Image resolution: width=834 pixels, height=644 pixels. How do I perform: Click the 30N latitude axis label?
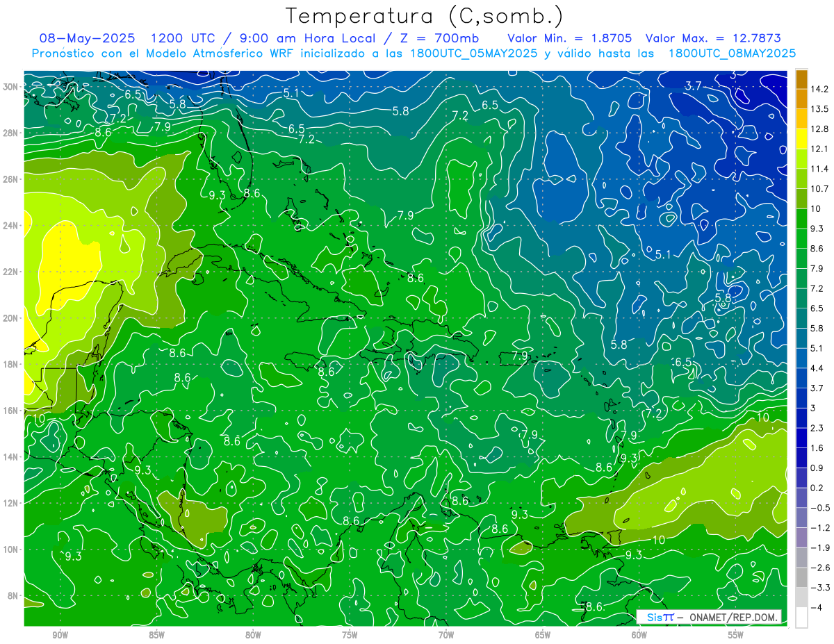tap(10, 86)
